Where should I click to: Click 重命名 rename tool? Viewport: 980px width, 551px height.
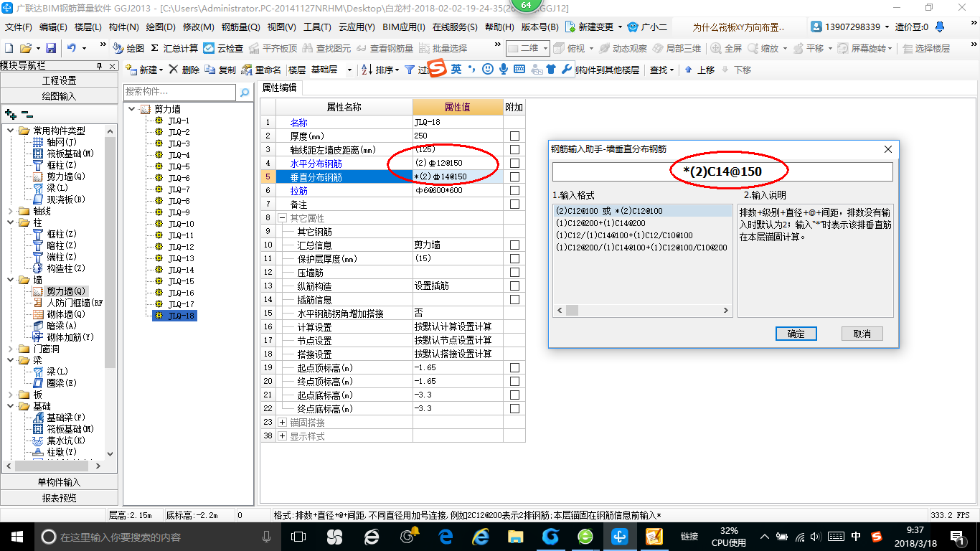tap(261, 70)
